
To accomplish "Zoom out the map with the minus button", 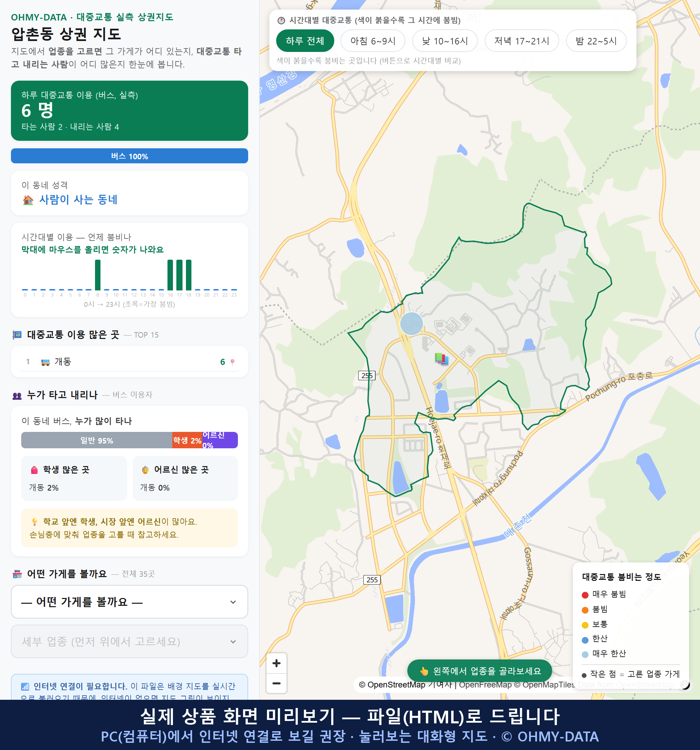I will tap(276, 683).
